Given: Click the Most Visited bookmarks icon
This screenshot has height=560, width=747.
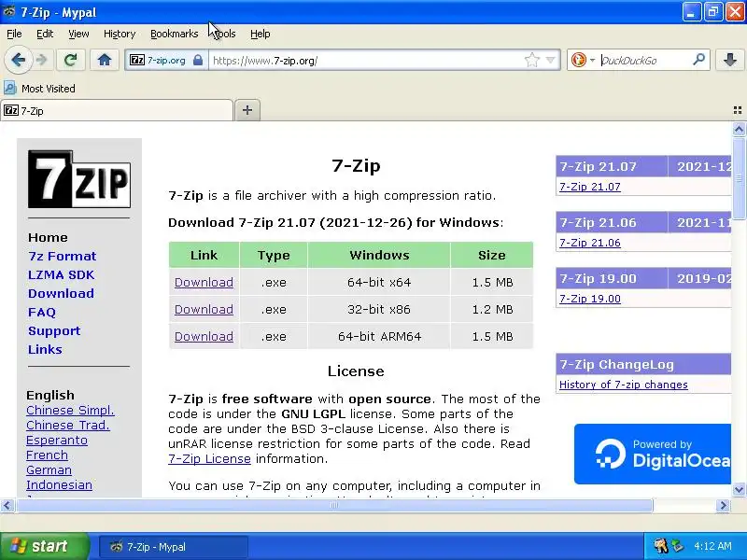Looking at the screenshot, I should 10,88.
